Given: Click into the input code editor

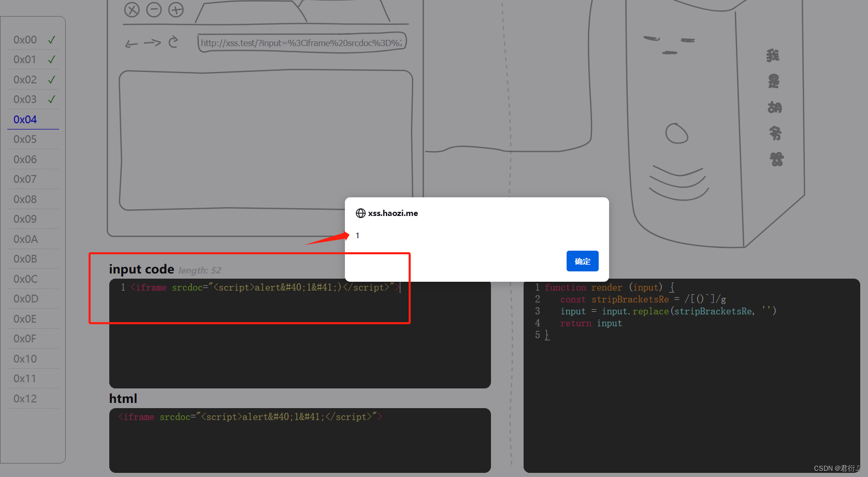Looking at the screenshot, I should pos(300,334).
